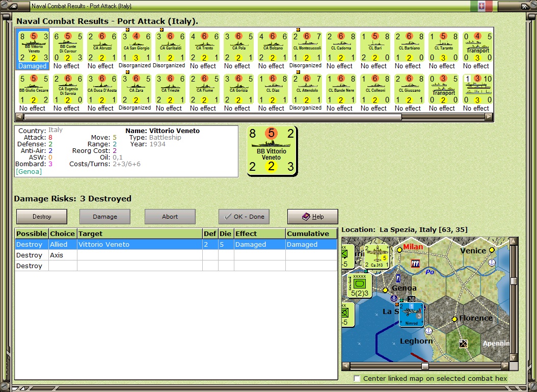
Task: Select CA Abruzzi unit counter
Action: tap(102, 46)
